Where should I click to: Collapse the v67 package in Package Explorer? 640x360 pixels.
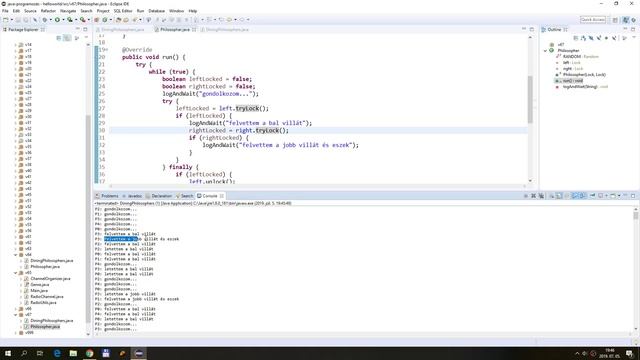pos(16,315)
